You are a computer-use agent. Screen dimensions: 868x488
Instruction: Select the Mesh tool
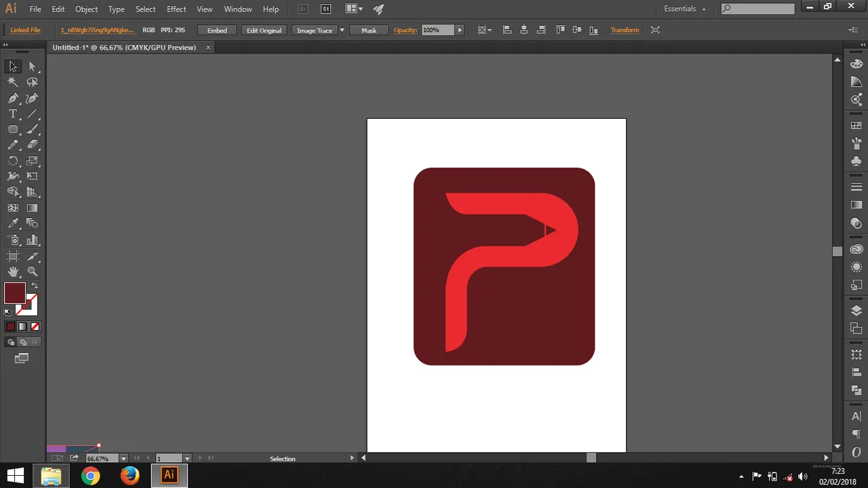click(x=13, y=208)
